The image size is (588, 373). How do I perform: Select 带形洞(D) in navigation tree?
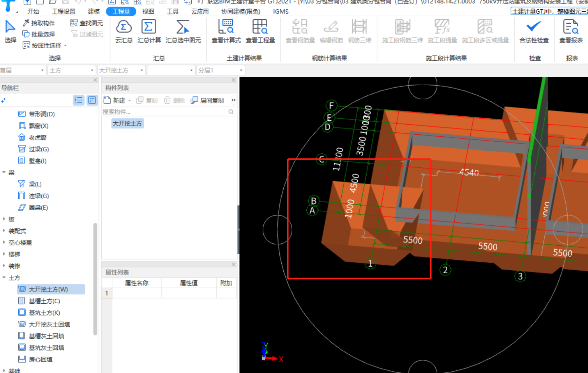click(x=37, y=114)
